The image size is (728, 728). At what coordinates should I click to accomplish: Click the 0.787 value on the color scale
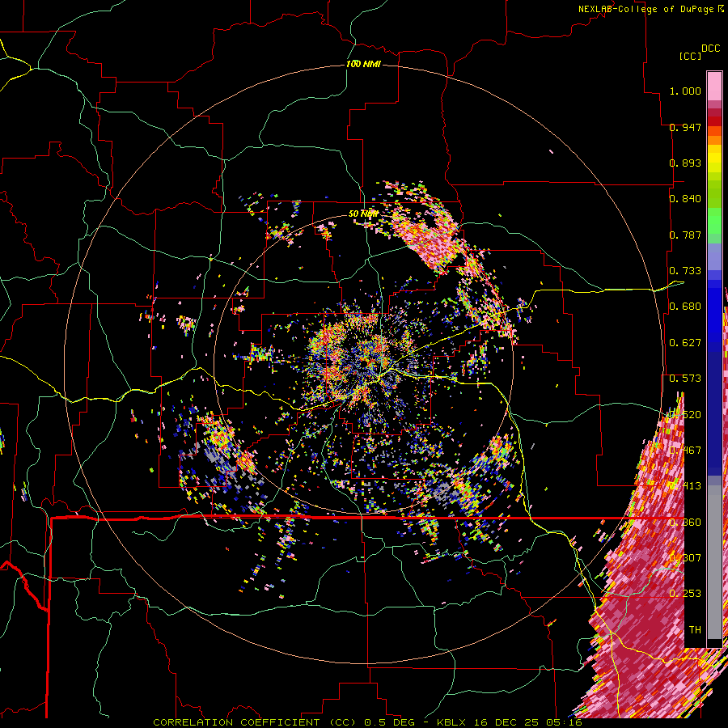point(685,235)
